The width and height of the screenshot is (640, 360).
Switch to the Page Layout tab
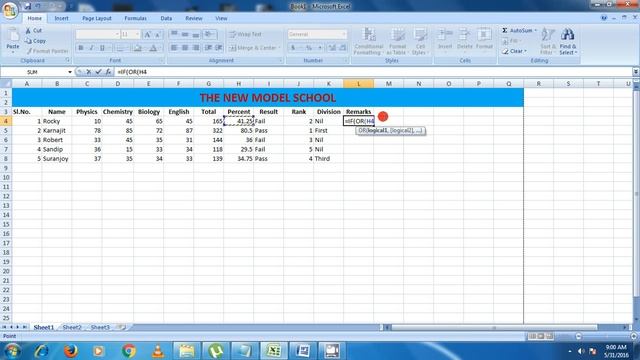(97, 18)
